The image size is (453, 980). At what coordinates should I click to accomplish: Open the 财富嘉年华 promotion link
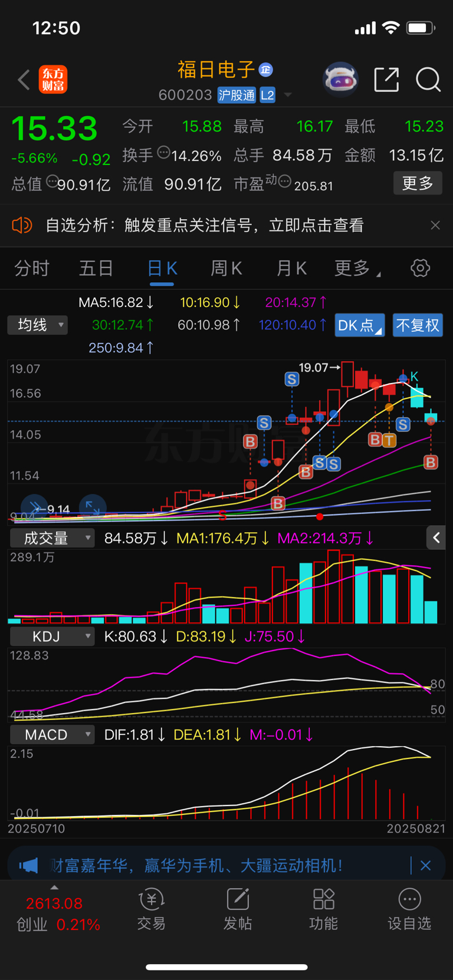click(x=196, y=866)
